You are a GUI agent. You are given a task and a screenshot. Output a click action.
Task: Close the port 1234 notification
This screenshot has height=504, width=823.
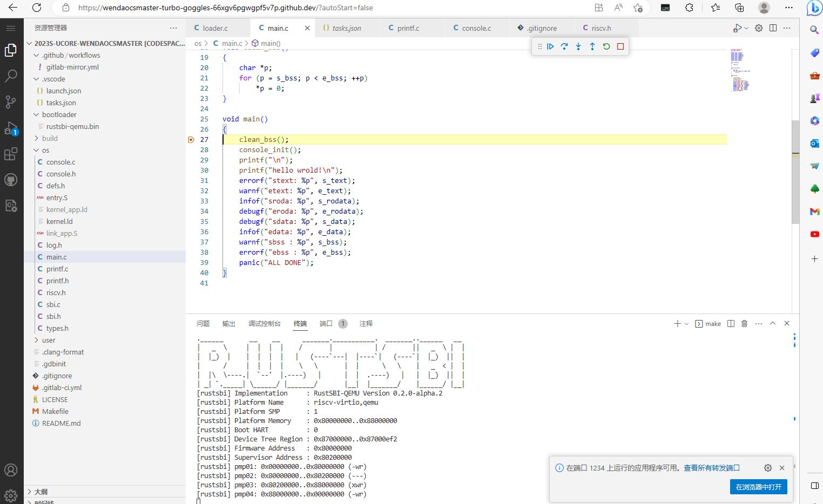coord(782,468)
